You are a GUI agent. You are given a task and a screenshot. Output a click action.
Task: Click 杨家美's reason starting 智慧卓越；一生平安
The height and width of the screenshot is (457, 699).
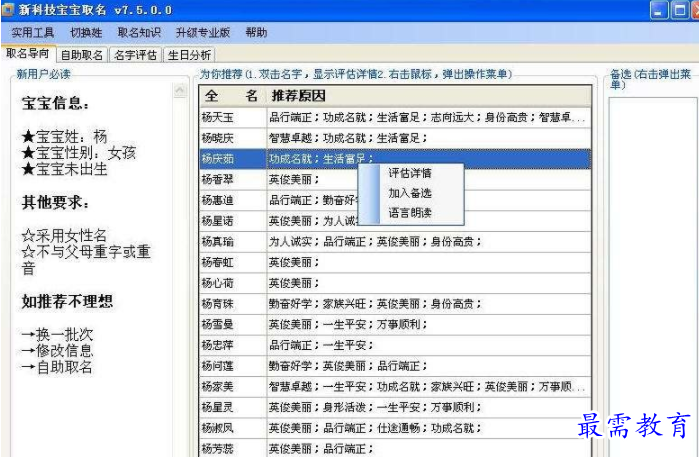click(x=429, y=387)
